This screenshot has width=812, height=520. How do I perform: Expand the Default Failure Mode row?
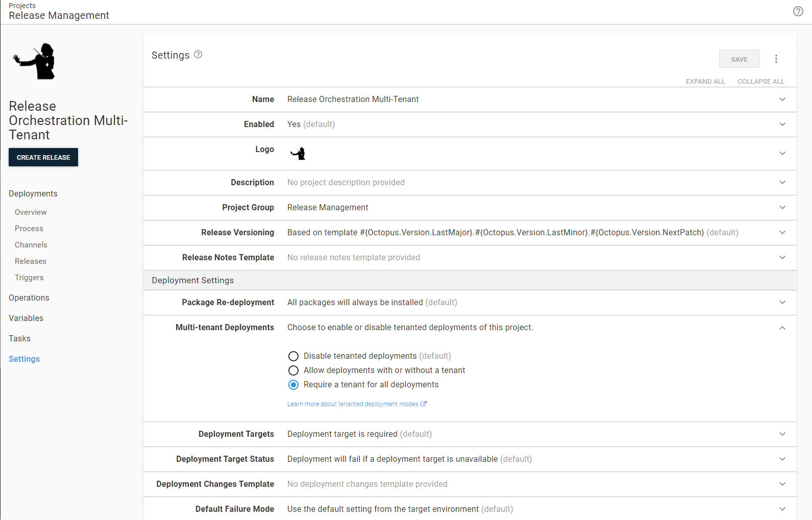tap(782, 509)
